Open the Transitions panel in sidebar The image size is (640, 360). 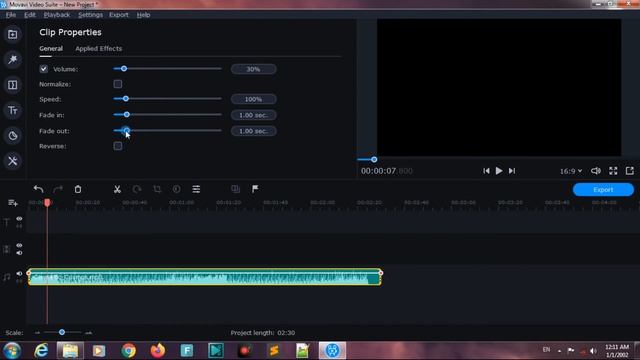click(13, 85)
